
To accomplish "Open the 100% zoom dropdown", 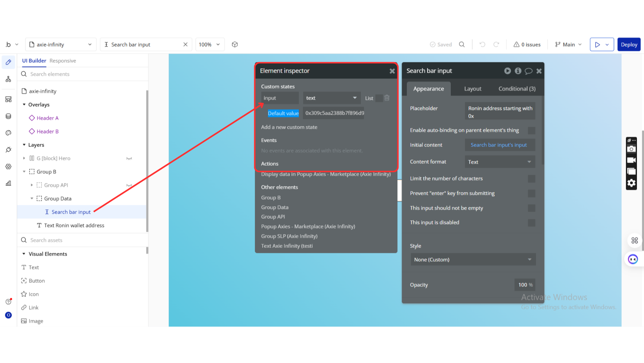I will pyautogui.click(x=210, y=44).
